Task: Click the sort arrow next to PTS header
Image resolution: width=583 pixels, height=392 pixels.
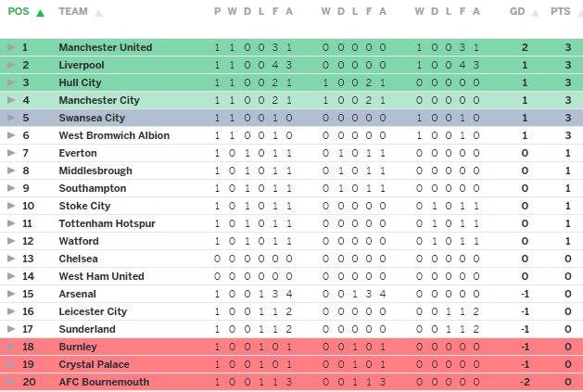Action: 577,13
